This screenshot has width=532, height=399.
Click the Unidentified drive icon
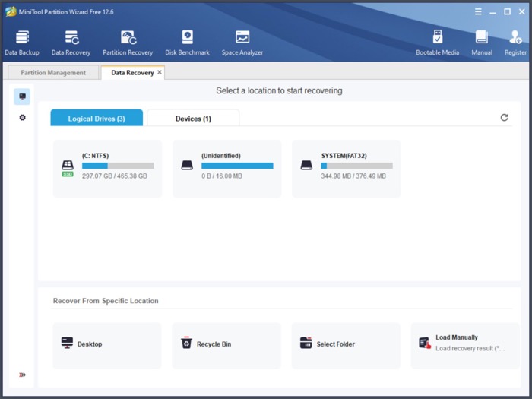pos(187,166)
